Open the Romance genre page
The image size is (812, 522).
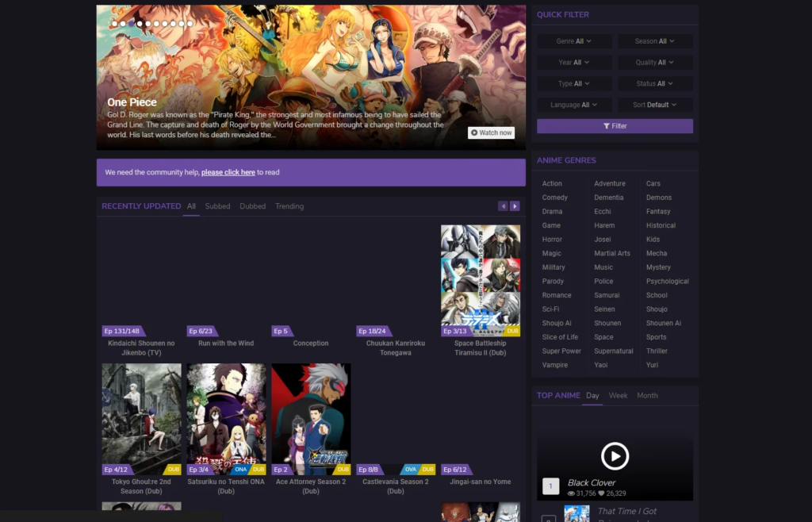[557, 294]
